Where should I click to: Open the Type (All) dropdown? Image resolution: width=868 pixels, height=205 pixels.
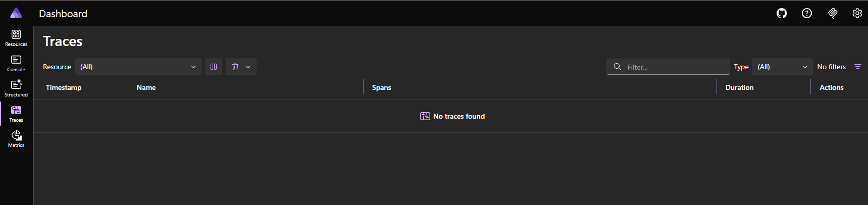(x=782, y=67)
